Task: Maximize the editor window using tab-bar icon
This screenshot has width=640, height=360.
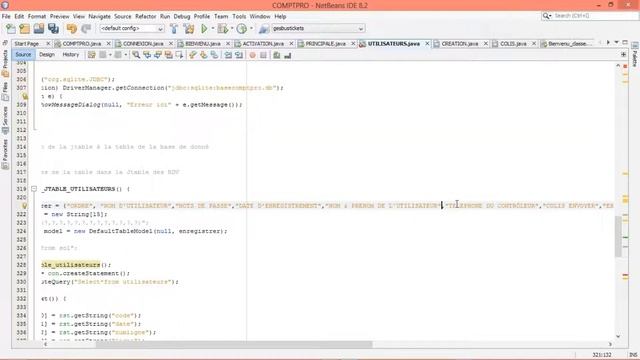Action: [x=624, y=42]
